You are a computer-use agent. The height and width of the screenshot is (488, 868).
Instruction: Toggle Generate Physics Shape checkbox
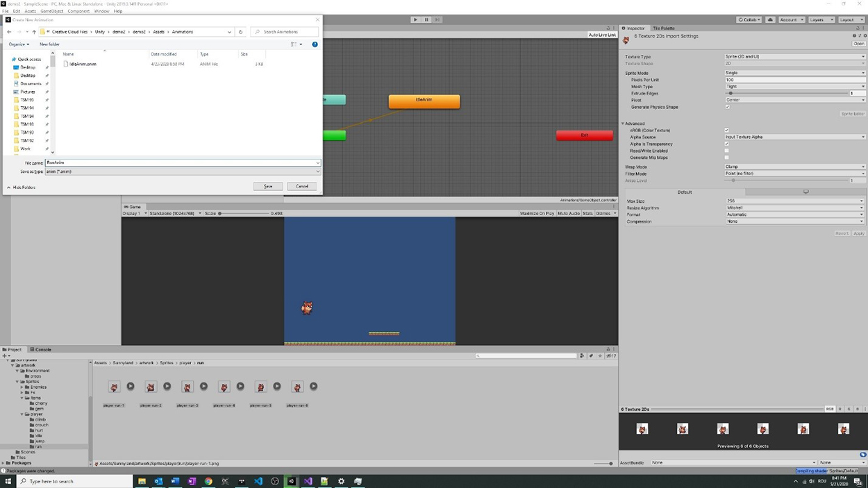(x=727, y=107)
